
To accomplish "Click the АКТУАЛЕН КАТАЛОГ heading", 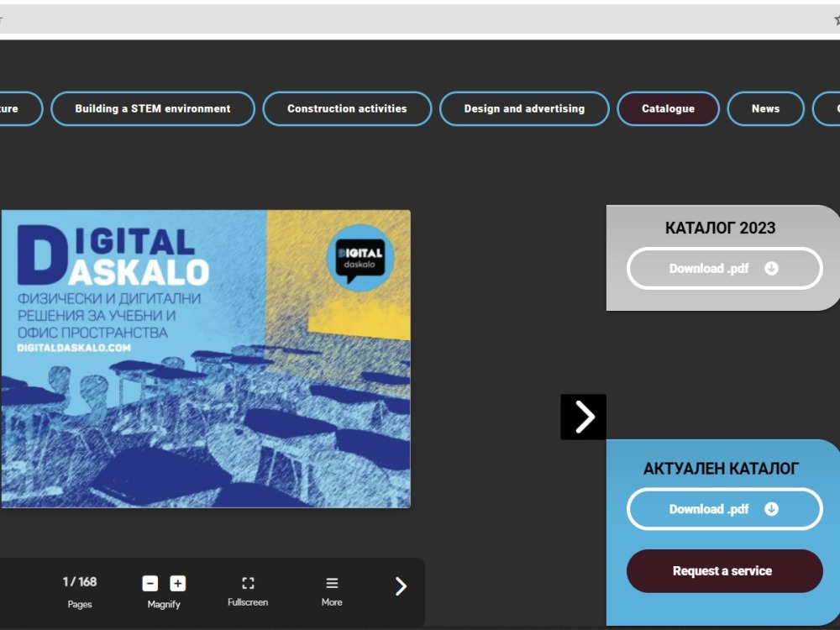I will 721,469.
